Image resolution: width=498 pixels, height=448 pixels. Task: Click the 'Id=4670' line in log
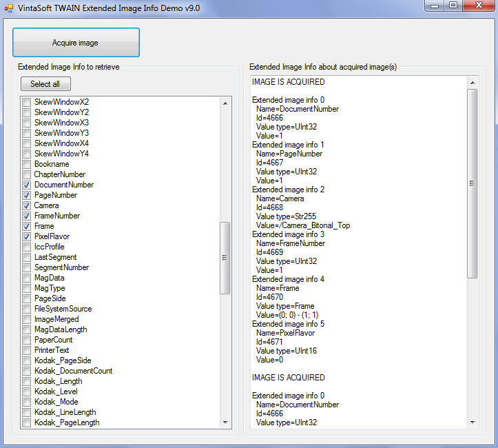[269, 297]
